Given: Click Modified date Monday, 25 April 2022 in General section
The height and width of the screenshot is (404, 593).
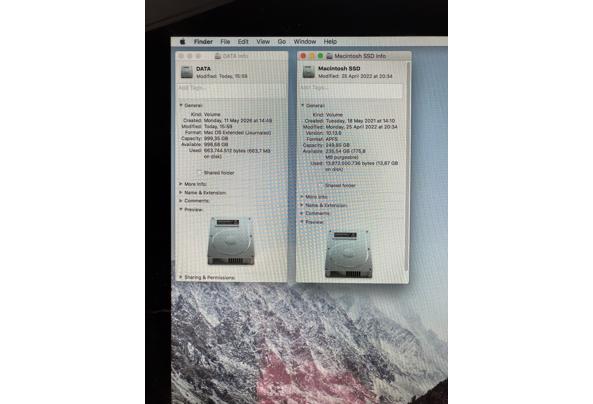Looking at the screenshot, I should click(362, 127).
